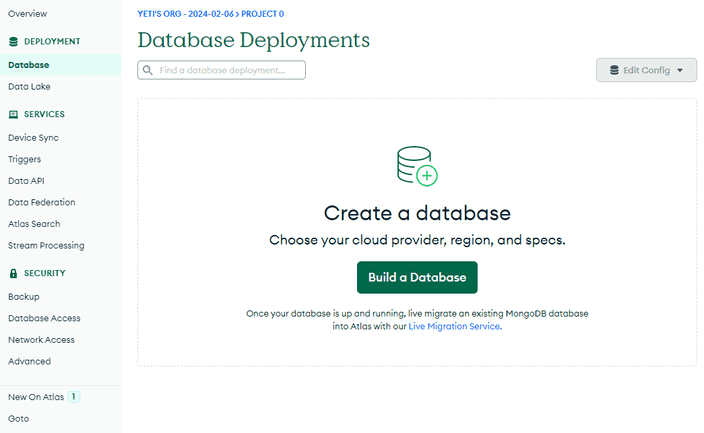The image size is (704, 433).
Task: Click the Edit Config database icon
Action: point(614,70)
